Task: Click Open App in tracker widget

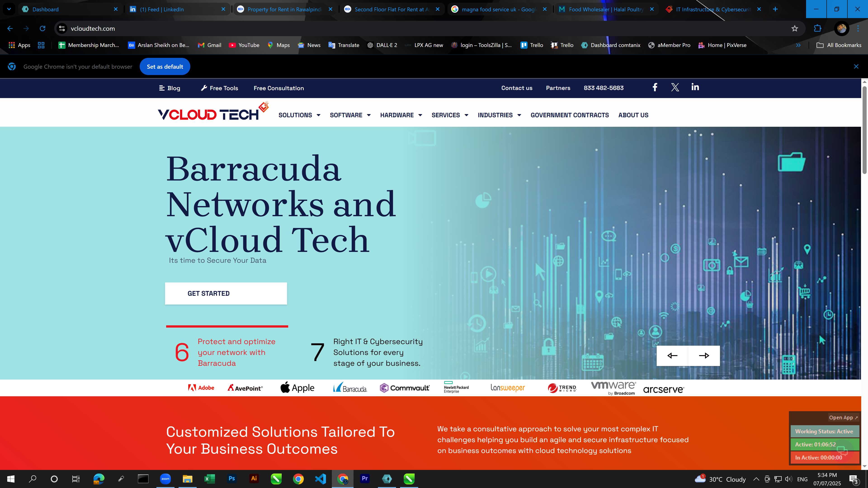Action: pyautogui.click(x=843, y=418)
